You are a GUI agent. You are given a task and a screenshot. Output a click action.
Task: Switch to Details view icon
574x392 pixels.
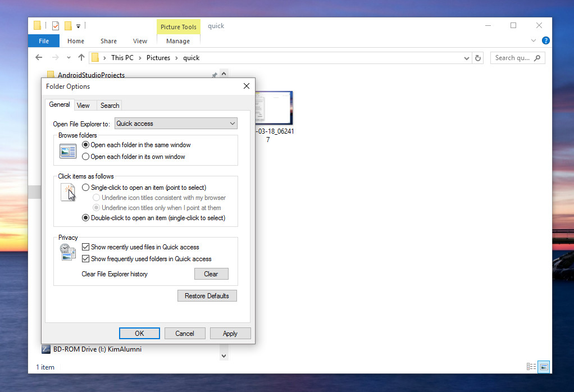click(x=531, y=366)
